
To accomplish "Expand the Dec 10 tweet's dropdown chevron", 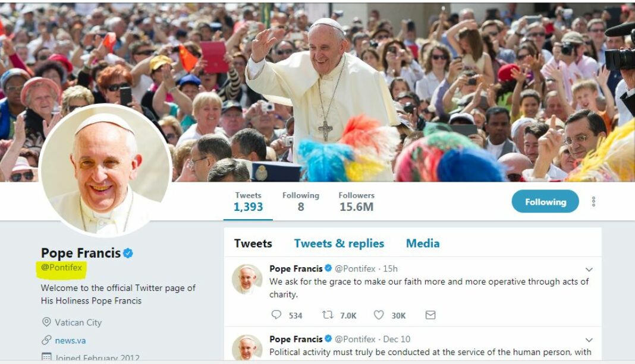I will pyautogui.click(x=589, y=340).
